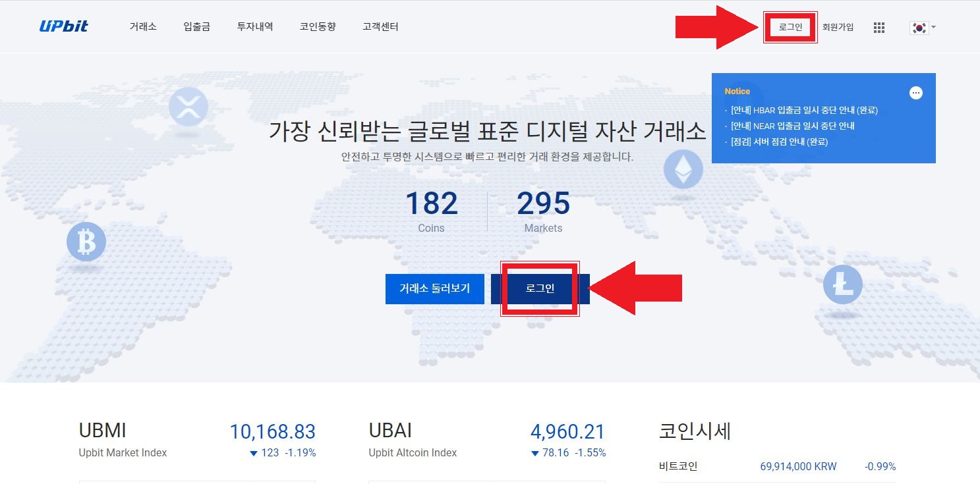Click the dark blue 로그인 button
980x484 pixels.
[x=540, y=289]
